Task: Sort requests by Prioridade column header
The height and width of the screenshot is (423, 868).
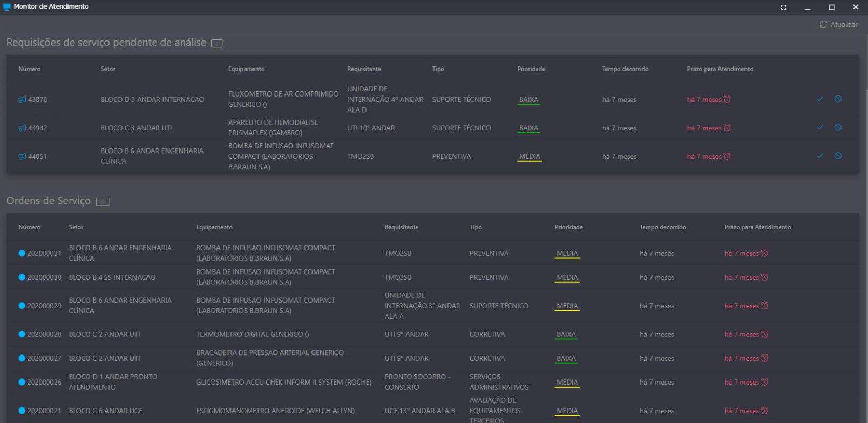Action: coord(531,69)
